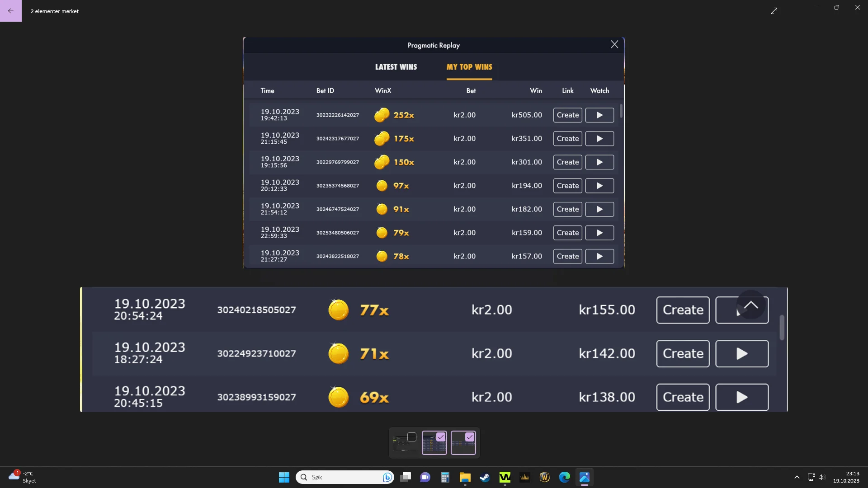Screen dimensions: 868x488
Task: Open the Windows Start menu
Action: [x=284, y=477]
